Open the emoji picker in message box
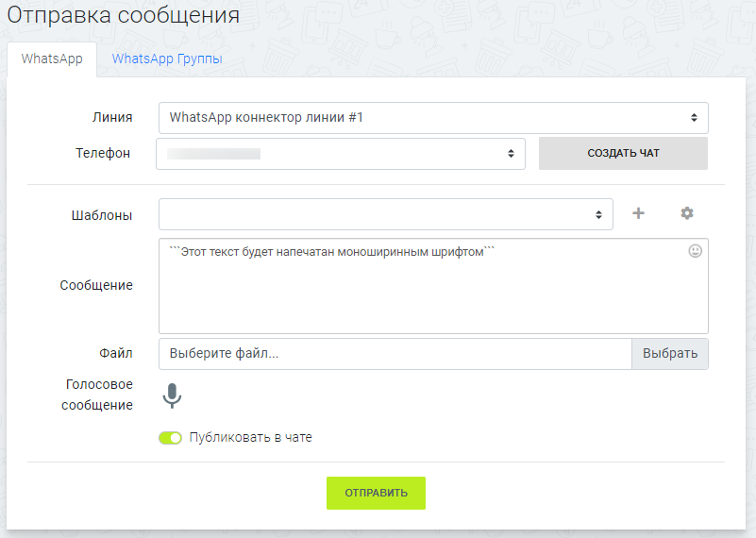The image size is (756, 538). pyautogui.click(x=696, y=252)
